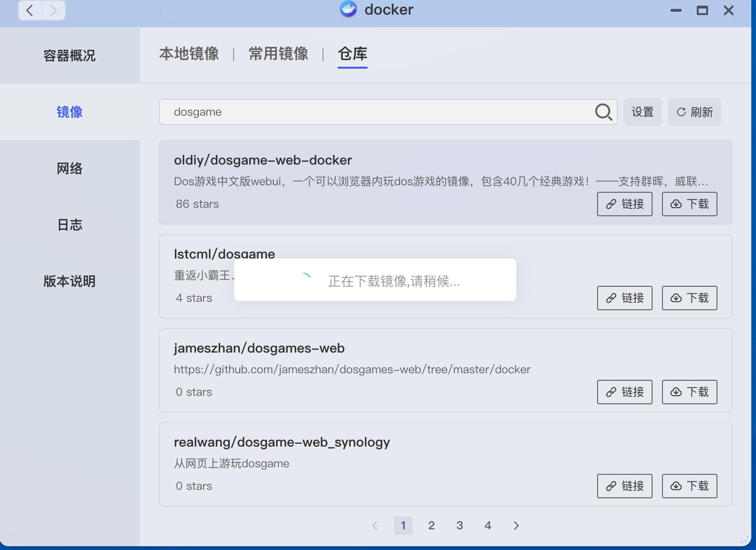756x550 pixels.
Task: Open the 设置 settings panel
Action: pyautogui.click(x=643, y=112)
